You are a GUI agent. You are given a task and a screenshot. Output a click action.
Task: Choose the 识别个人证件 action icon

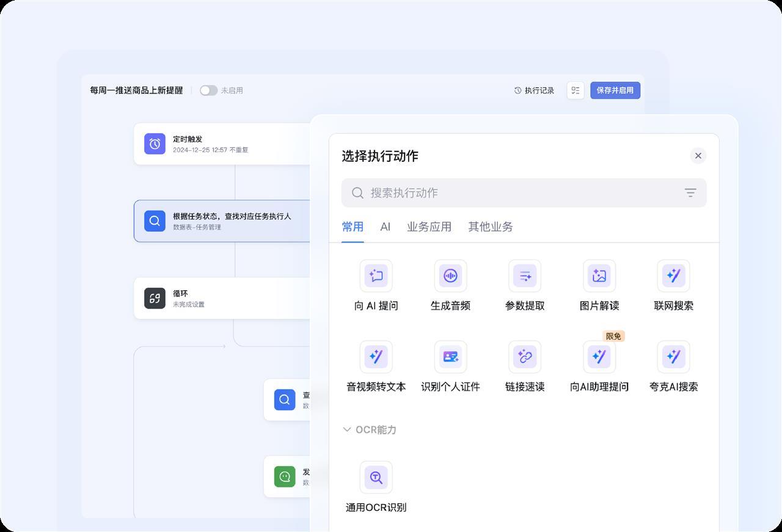pyautogui.click(x=450, y=357)
